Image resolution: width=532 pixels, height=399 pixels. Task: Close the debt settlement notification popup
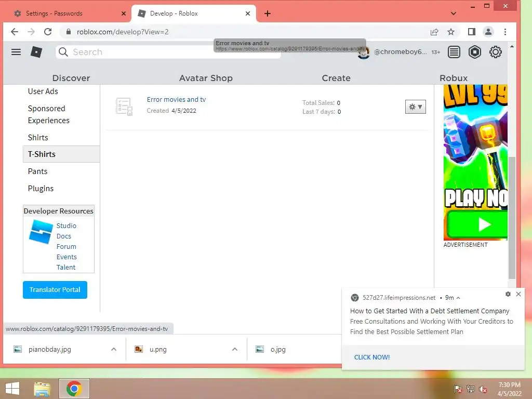pyautogui.click(x=518, y=294)
